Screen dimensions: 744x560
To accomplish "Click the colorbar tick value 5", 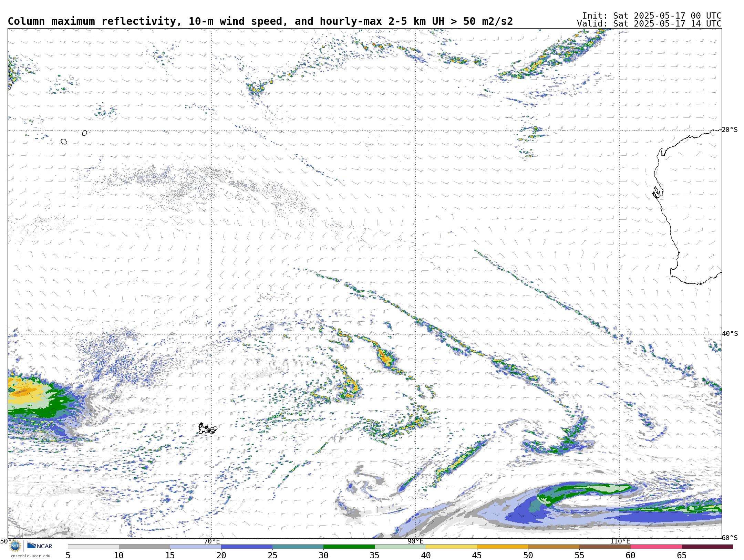I will 68,555.
